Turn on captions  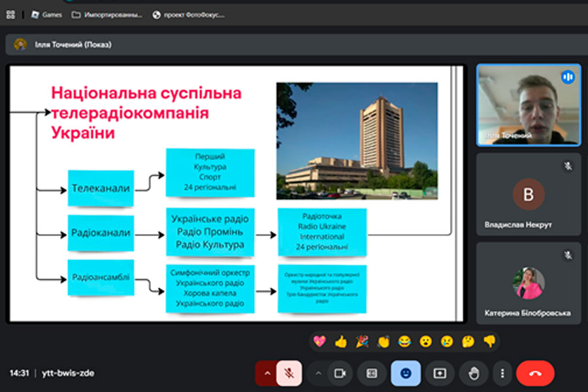[x=372, y=373]
